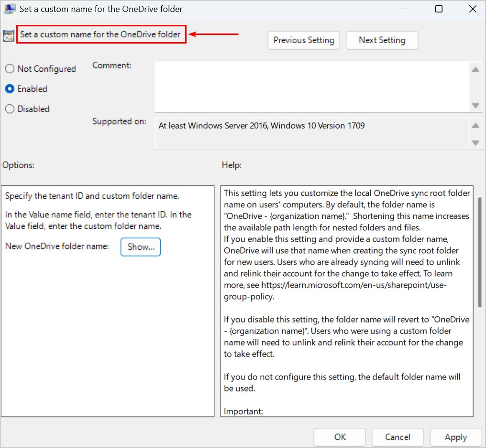Confirm with the OK button
Screen dimensions: 486x448
(340, 437)
